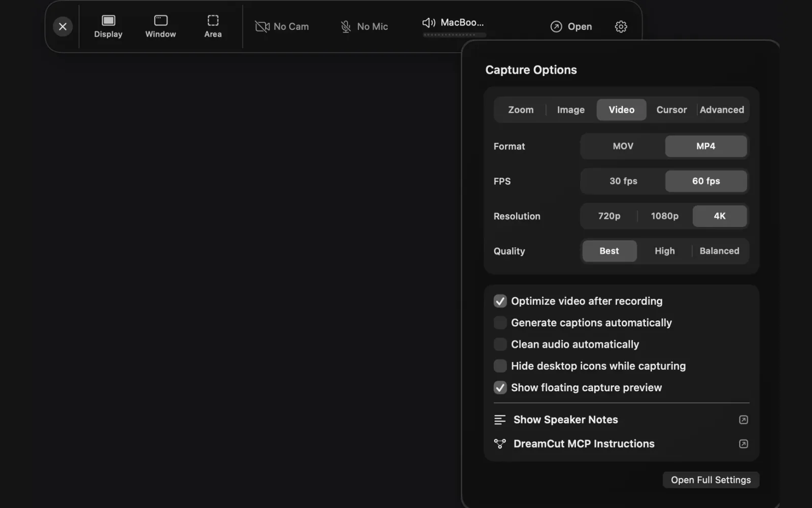Click the Speaker Notes lines icon
812x508 pixels.
coord(500,420)
